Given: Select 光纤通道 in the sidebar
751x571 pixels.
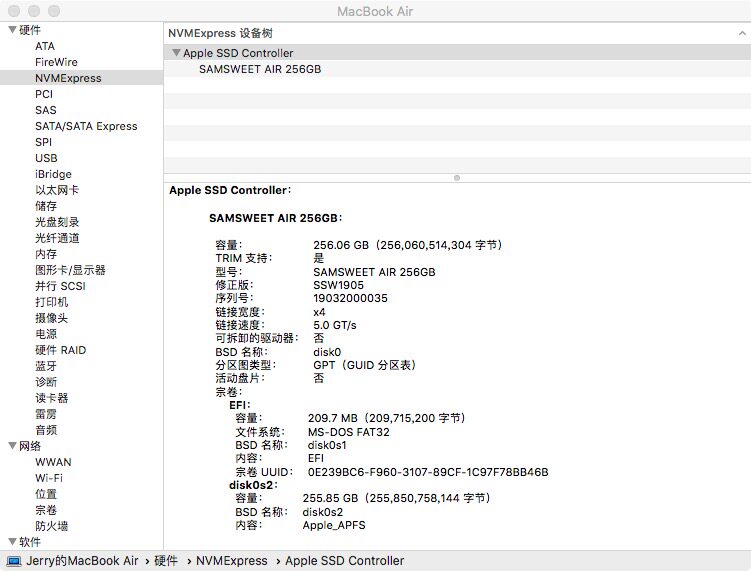Looking at the screenshot, I should click(57, 238).
